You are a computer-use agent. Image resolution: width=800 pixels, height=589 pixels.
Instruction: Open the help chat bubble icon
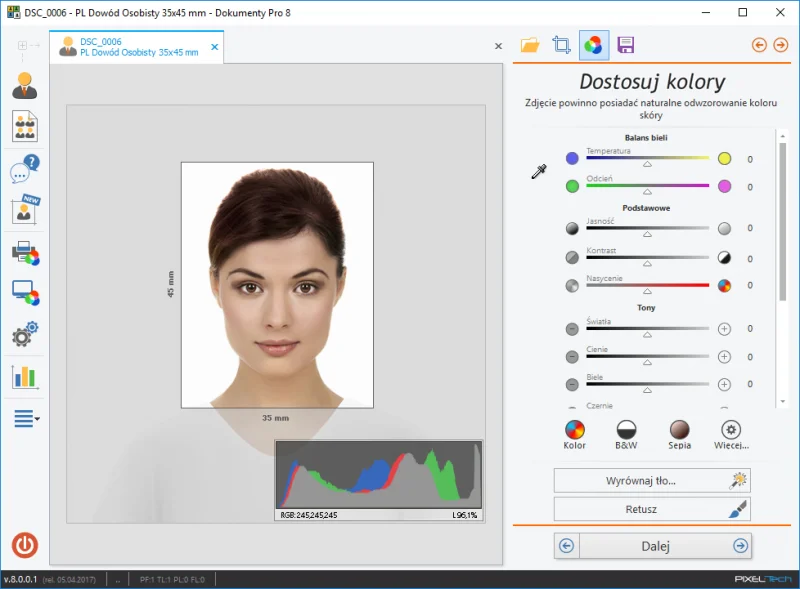[x=25, y=168]
